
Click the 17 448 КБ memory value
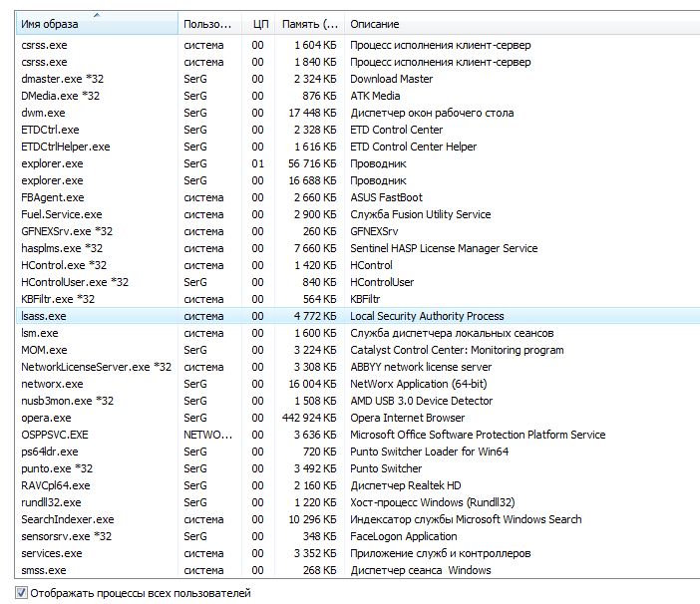pyautogui.click(x=312, y=113)
